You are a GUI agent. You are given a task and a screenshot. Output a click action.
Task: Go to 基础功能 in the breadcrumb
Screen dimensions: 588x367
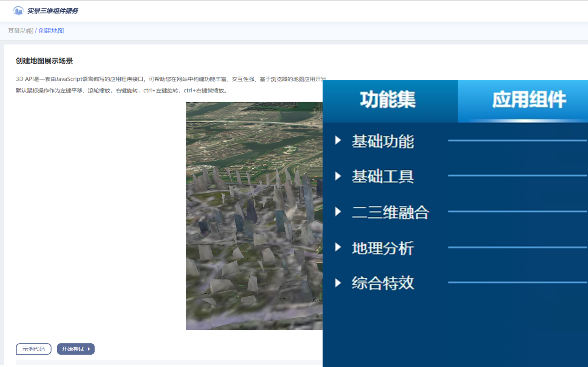(x=20, y=31)
